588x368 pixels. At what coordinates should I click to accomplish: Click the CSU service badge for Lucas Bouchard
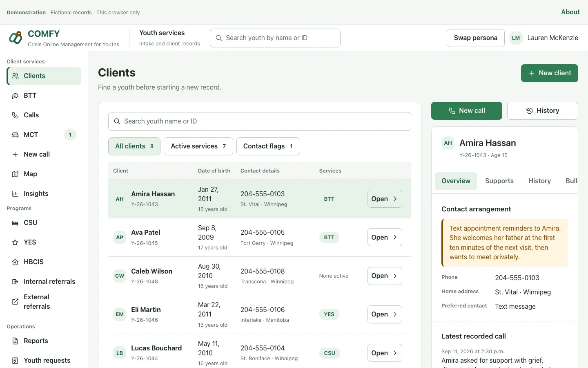click(x=330, y=353)
